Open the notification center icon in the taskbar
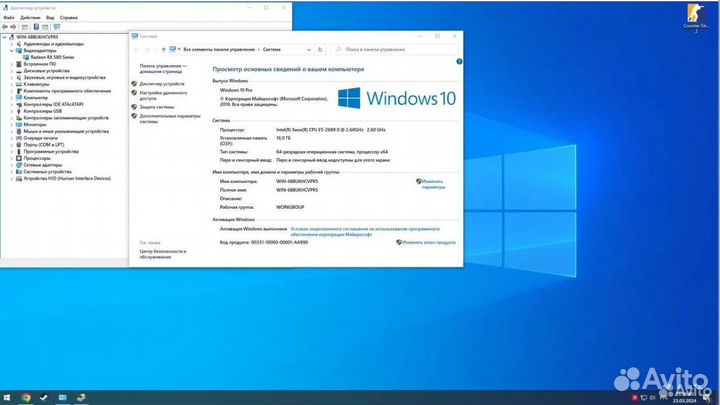The width and height of the screenshot is (720, 405). click(708, 398)
